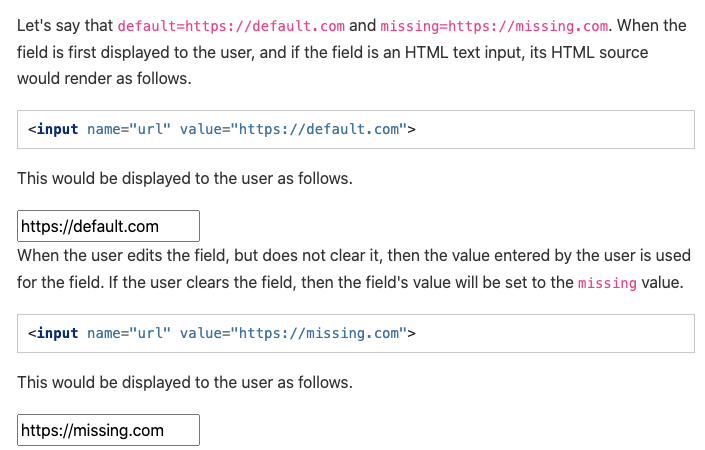Viewport: 705px width, 450px height.
Task: Click the input field containing https://default.com
Action: pyautogui.click(x=108, y=226)
